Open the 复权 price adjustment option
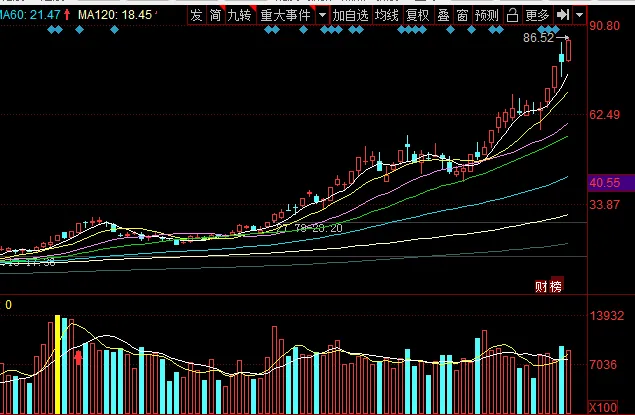Image resolution: width=635 pixels, height=415 pixels. coord(417,15)
